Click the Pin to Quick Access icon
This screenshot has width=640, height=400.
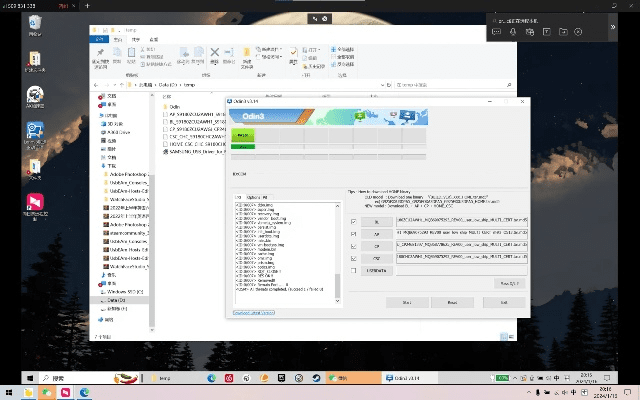[x=100, y=53]
